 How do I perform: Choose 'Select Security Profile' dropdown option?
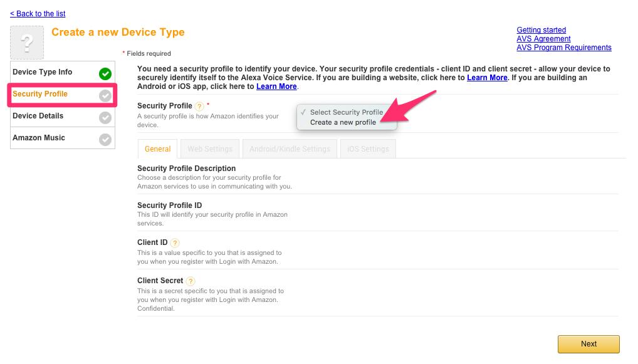click(346, 112)
